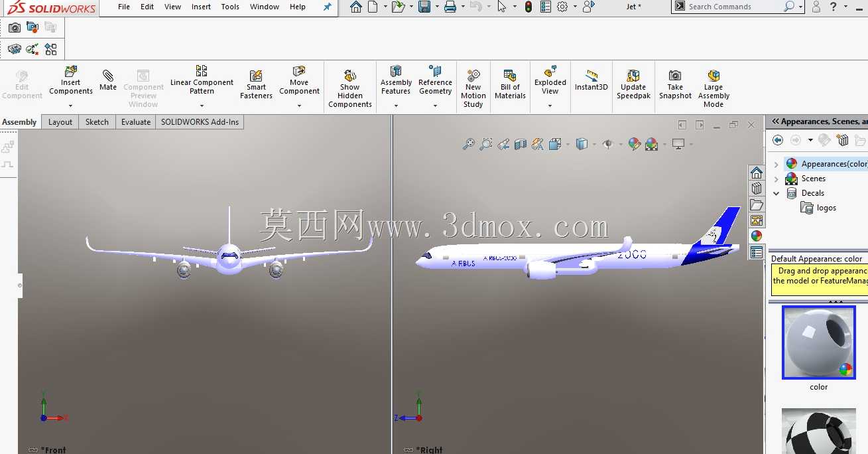868x454 pixels.
Task: Select the checkered sphere appearance thumbnail
Action: pyautogui.click(x=819, y=431)
